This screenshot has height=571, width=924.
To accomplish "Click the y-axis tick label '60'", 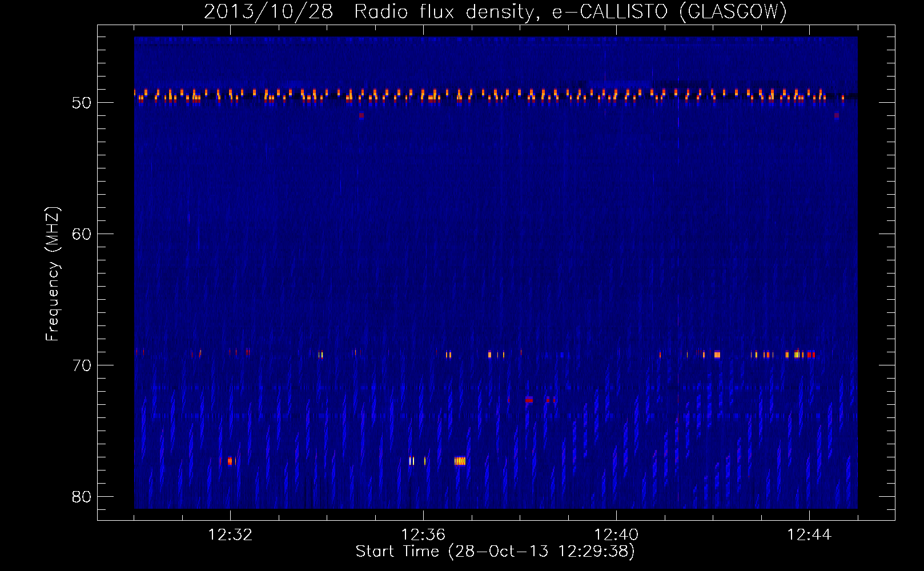I will coord(82,234).
